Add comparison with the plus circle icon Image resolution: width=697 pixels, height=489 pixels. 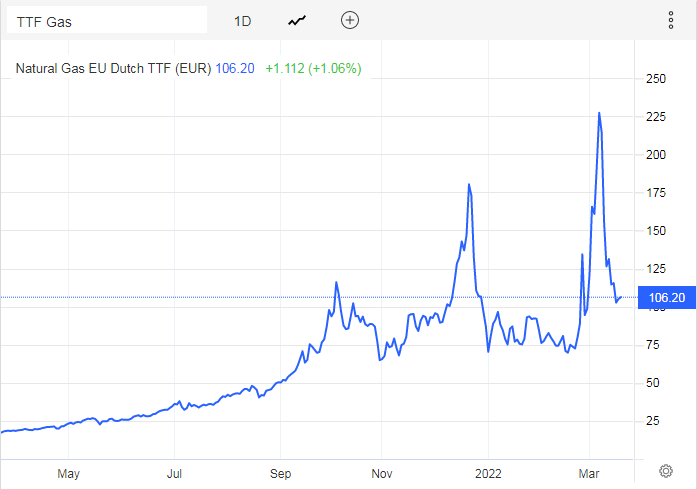tap(350, 20)
